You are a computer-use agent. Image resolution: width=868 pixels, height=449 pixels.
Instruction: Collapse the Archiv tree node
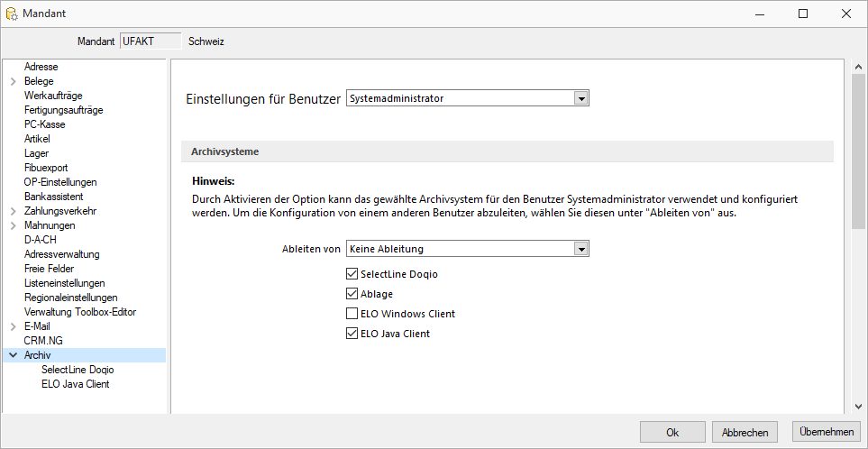pos(14,355)
